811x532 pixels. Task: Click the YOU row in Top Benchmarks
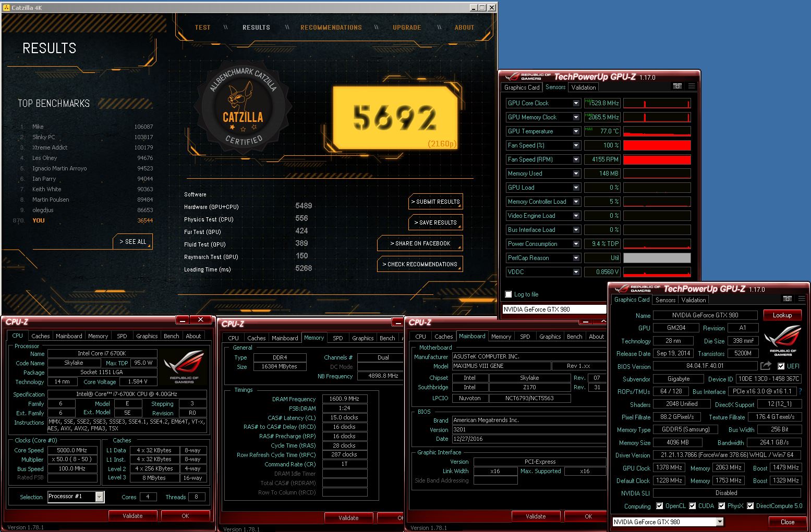tap(83, 220)
